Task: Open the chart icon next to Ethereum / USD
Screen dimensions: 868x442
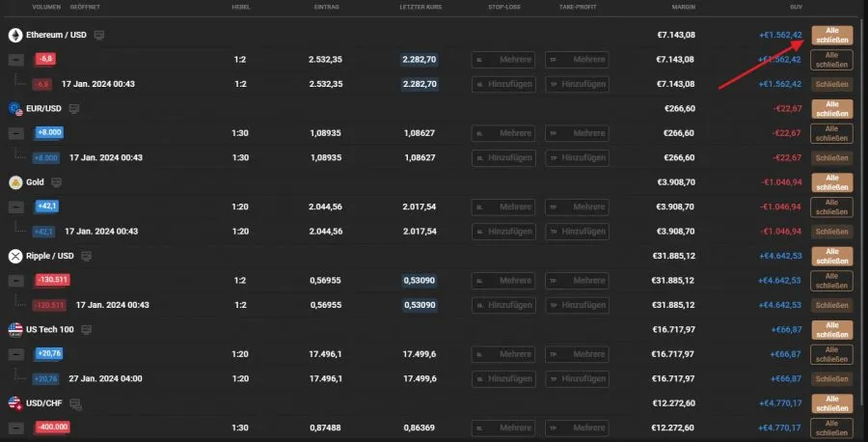Action: tap(99, 35)
